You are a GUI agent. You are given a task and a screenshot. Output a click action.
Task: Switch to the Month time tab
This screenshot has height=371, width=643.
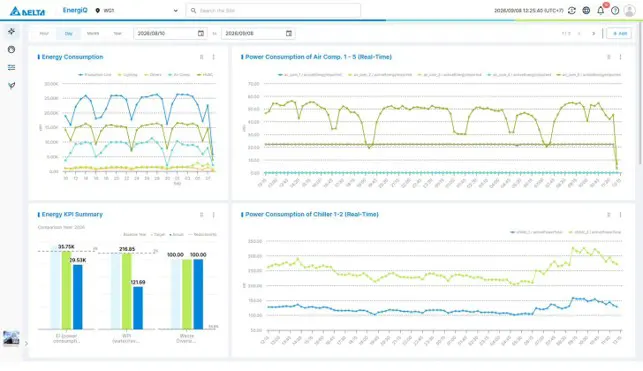93,34
